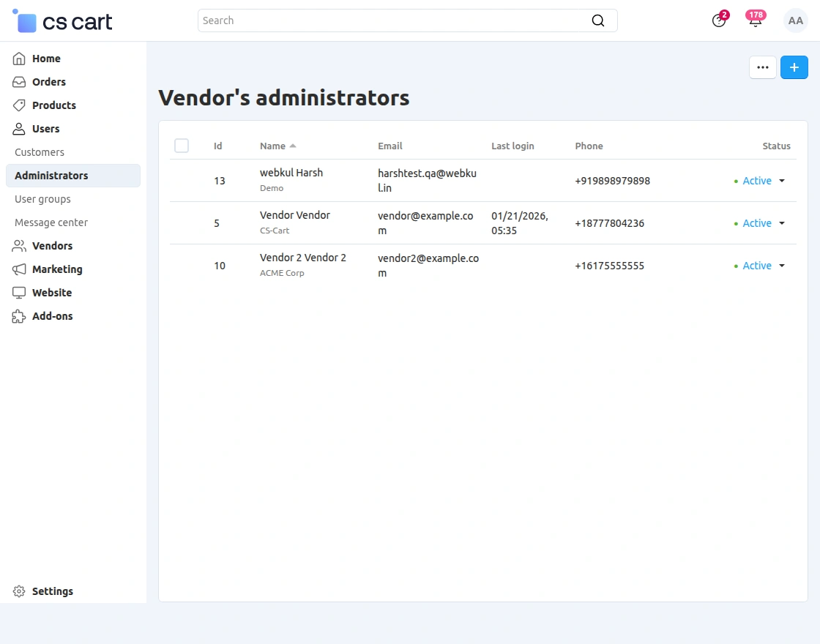Tick the checkbox beside Vendor 2 Vendor 2
This screenshot has height=644, width=820.
coord(182,266)
